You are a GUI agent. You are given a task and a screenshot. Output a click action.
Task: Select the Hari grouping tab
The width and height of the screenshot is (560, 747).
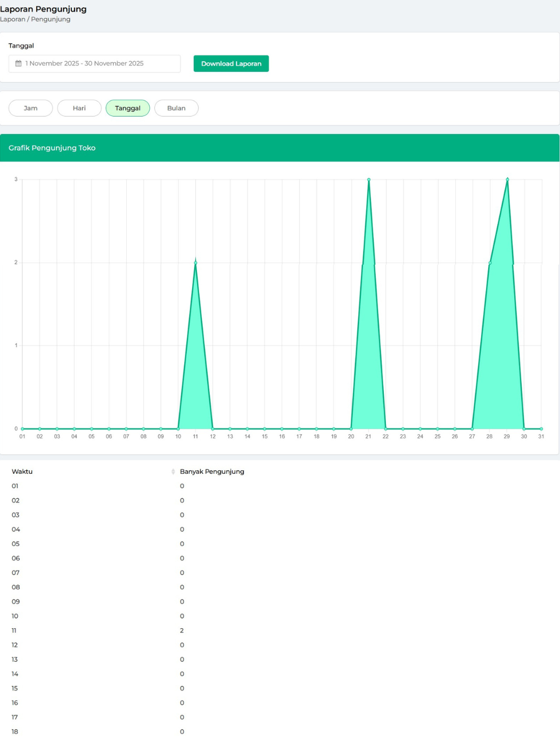coord(79,108)
